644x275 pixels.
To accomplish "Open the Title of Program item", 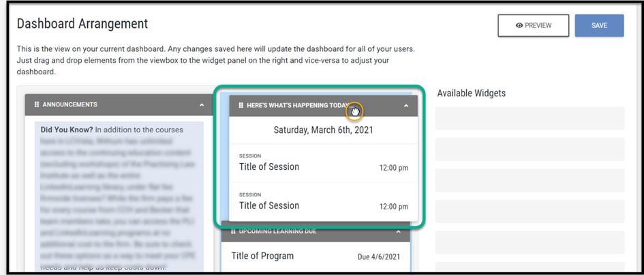I will tap(262, 257).
